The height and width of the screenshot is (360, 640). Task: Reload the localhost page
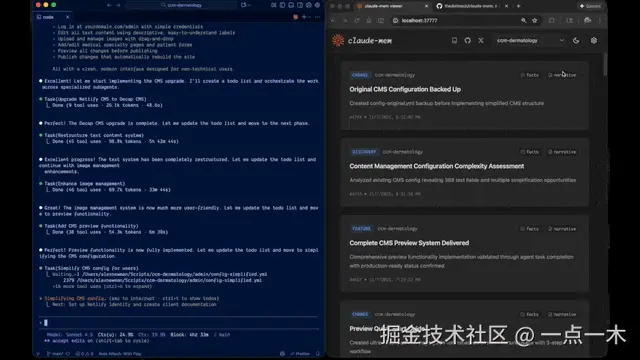click(357, 20)
